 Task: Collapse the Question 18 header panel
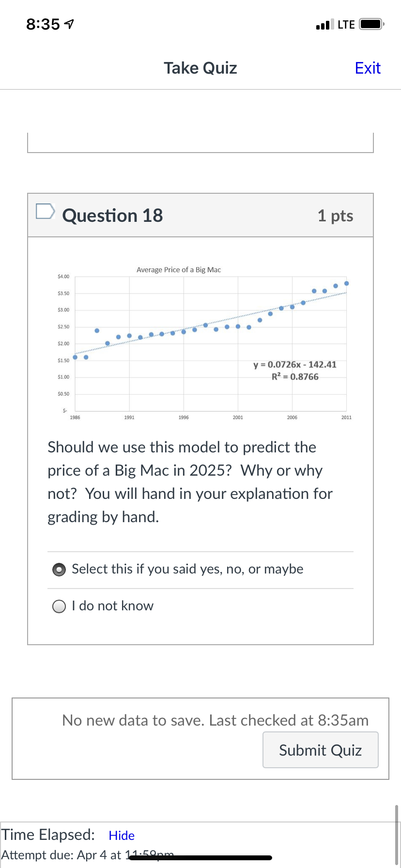(x=200, y=215)
